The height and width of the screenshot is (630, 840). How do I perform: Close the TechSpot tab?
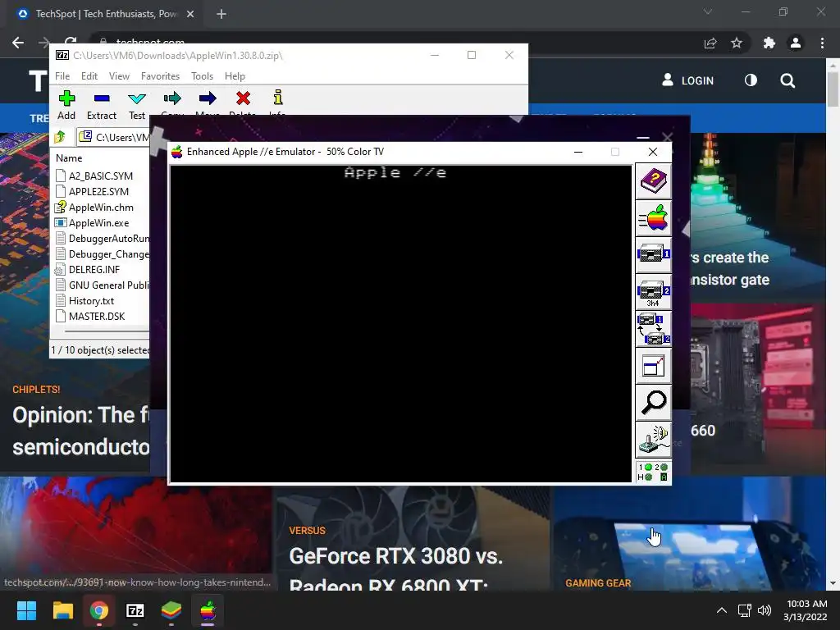click(190, 14)
